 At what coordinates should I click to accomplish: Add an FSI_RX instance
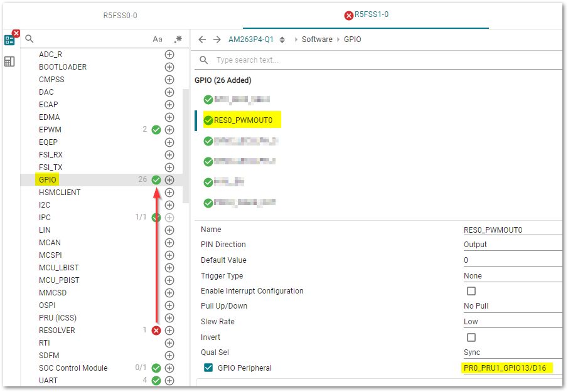(169, 155)
